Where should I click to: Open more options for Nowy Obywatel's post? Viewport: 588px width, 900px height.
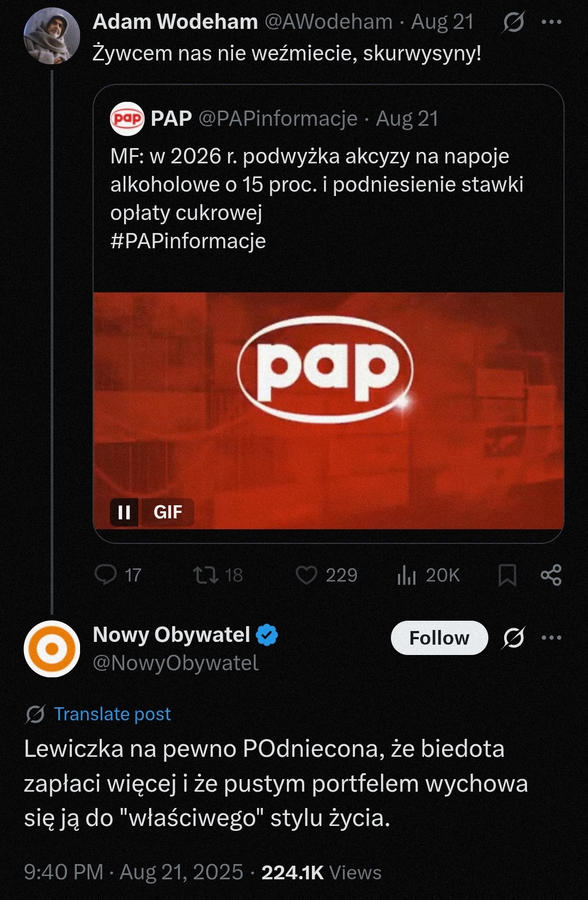click(552, 638)
